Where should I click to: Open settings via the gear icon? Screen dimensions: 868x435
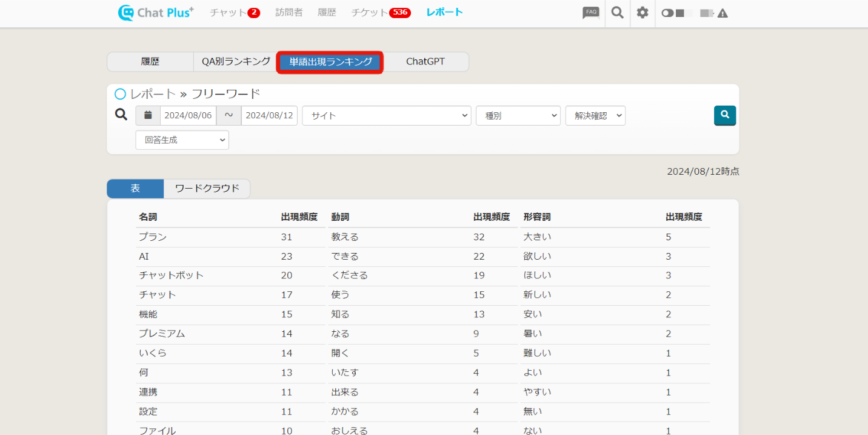643,13
